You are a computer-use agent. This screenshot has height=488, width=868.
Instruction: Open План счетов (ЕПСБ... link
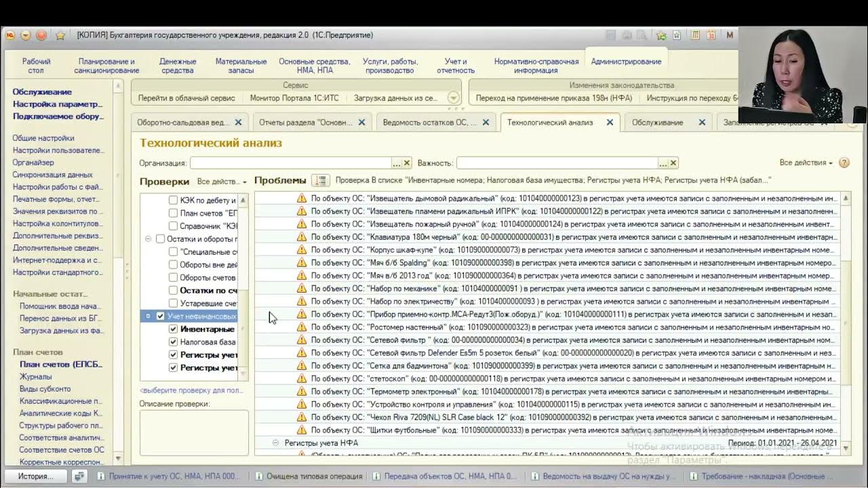(x=61, y=365)
